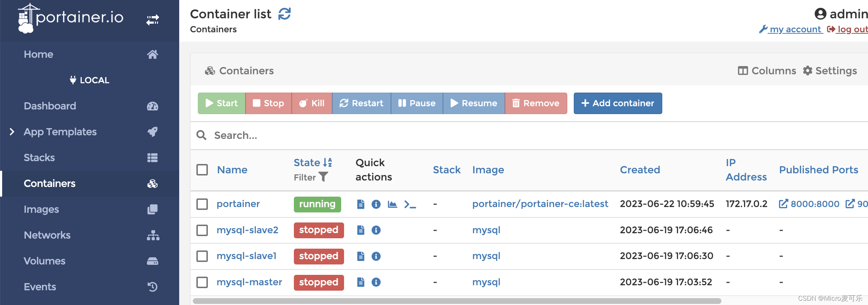Image resolution: width=868 pixels, height=305 pixels.
Task: Click the portainer.io logo
Action: [x=71, y=18]
